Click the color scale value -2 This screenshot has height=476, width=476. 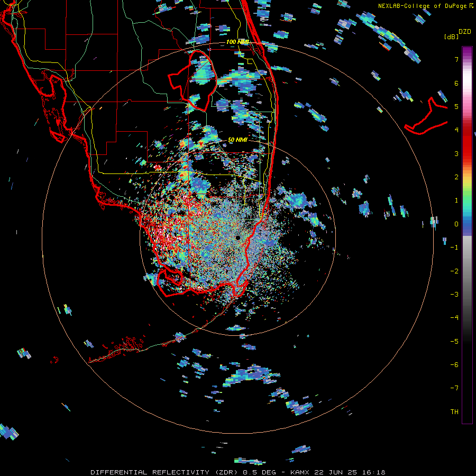pos(454,271)
